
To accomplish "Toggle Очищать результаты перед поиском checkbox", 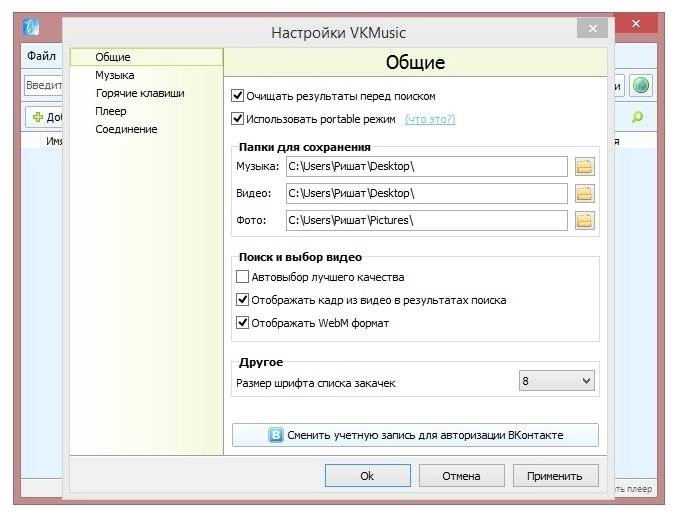I will pos(237,96).
